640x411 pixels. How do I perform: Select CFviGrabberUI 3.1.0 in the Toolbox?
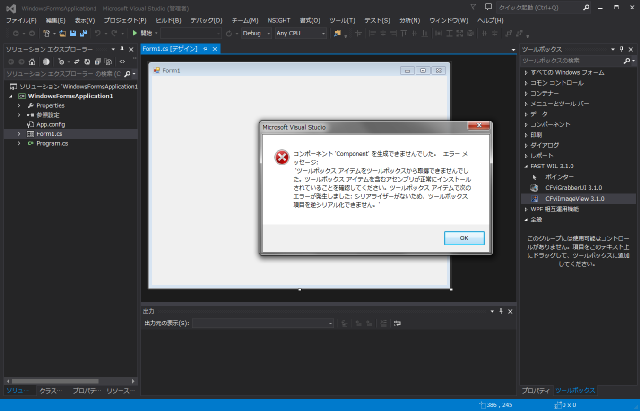coord(573,188)
